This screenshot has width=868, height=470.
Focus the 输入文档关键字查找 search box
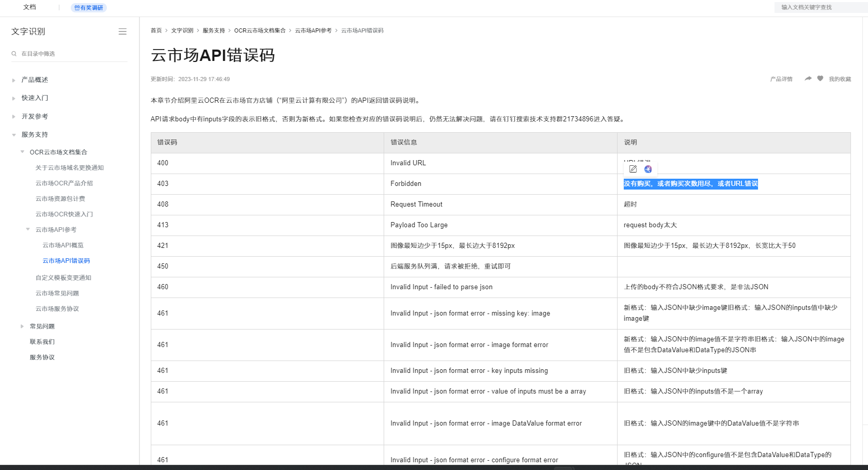pos(821,7)
